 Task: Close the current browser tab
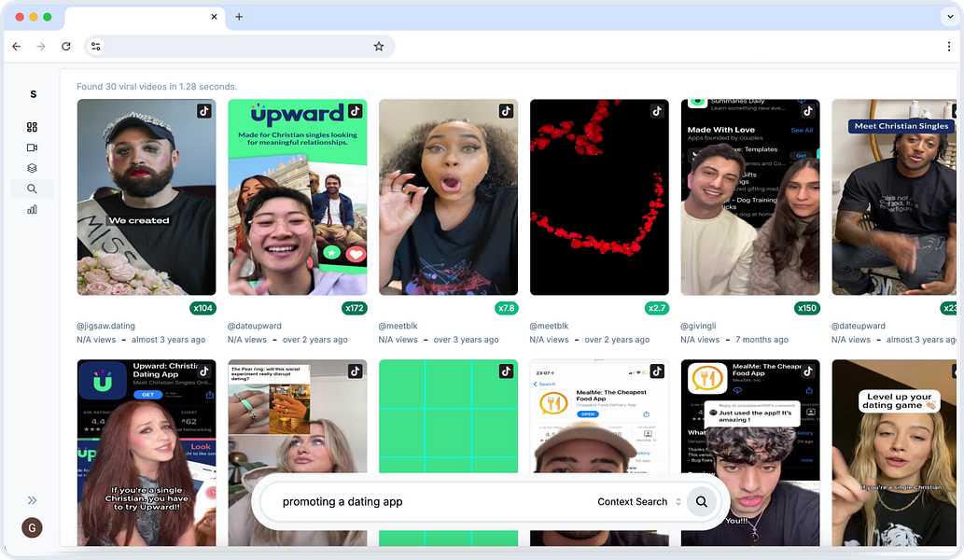tap(214, 17)
